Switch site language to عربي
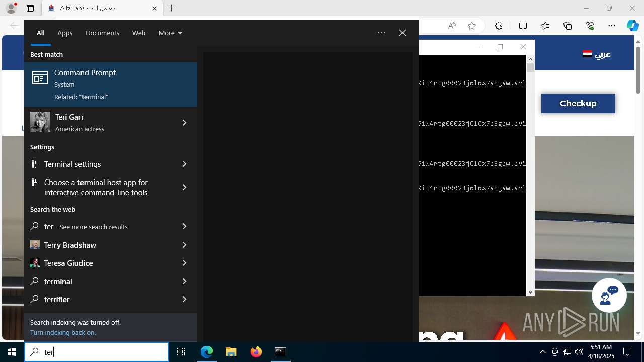644x362 pixels. (x=597, y=54)
